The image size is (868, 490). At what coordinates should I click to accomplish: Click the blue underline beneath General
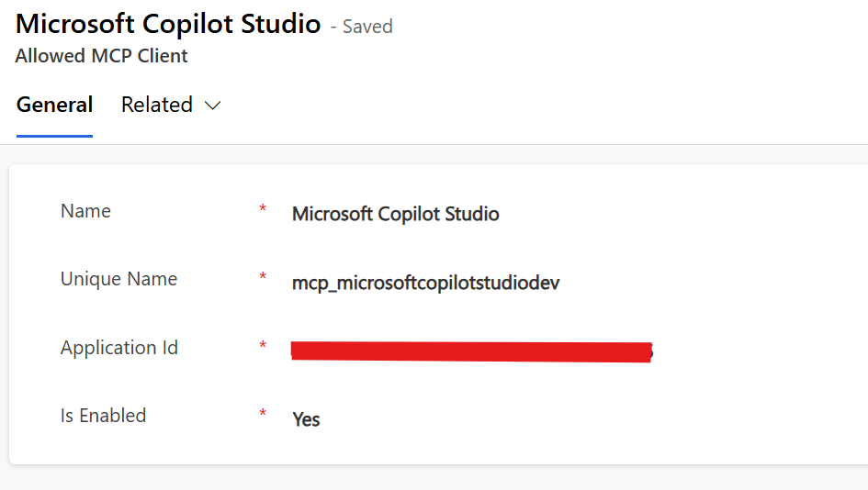54,136
